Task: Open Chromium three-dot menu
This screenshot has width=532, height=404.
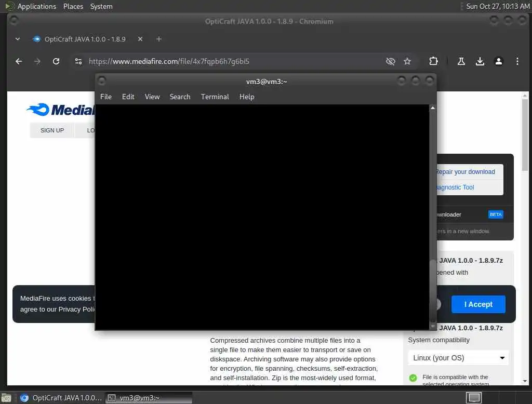Action: coord(517,61)
